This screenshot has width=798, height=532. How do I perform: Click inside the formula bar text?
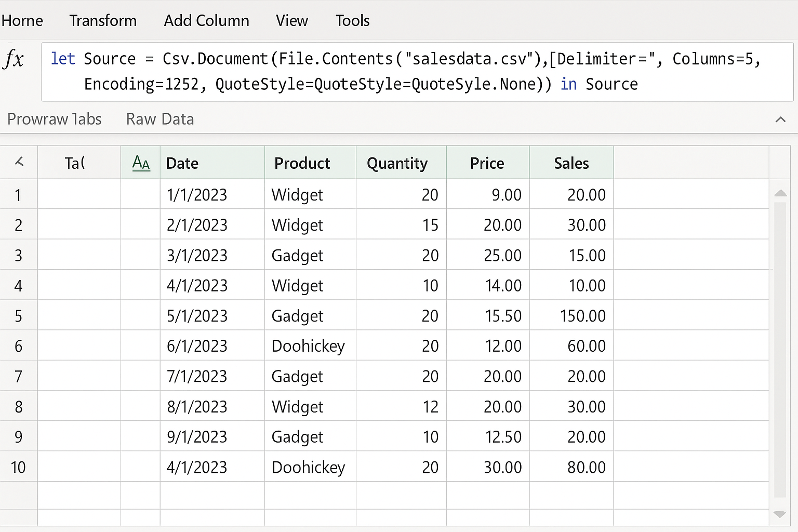(417, 72)
